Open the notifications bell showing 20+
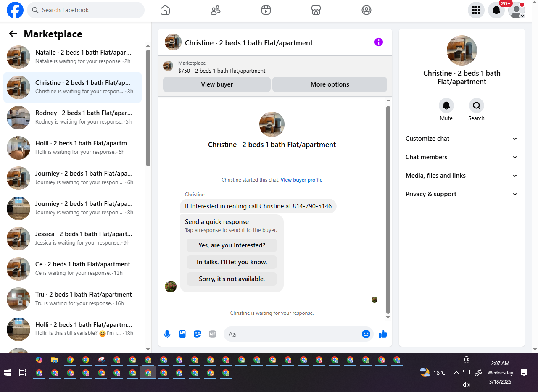 pos(496,10)
